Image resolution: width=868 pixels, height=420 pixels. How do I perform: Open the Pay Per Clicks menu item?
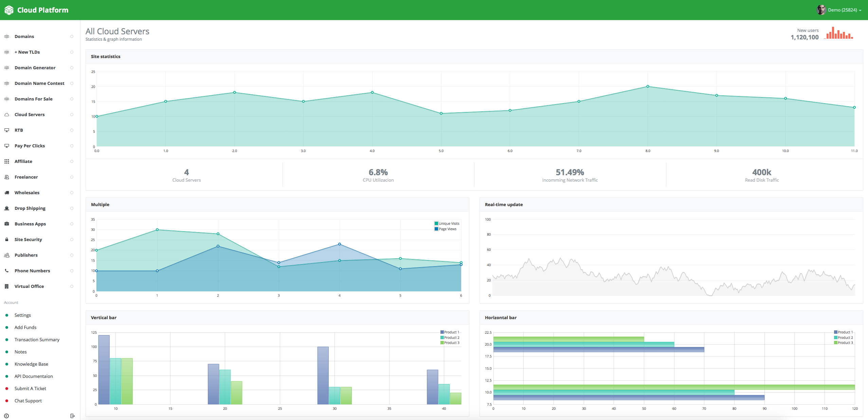(x=30, y=146)
